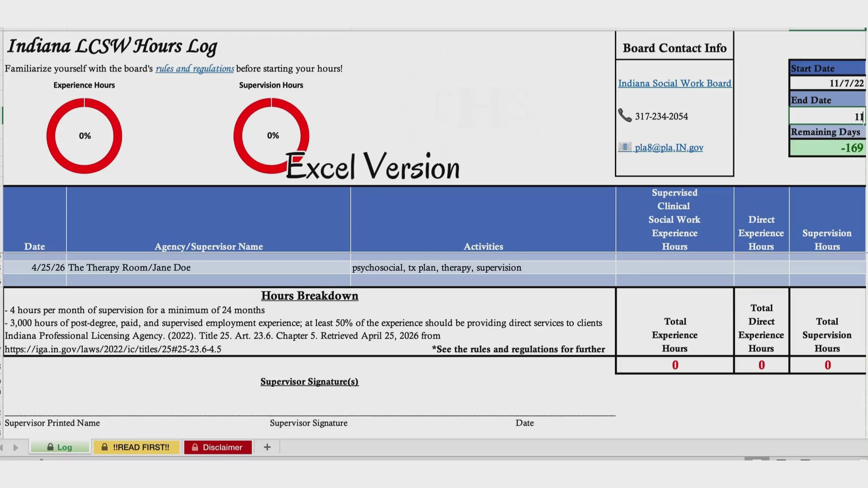Click the End Date input cell
The image size is (868, 488).
827,116
